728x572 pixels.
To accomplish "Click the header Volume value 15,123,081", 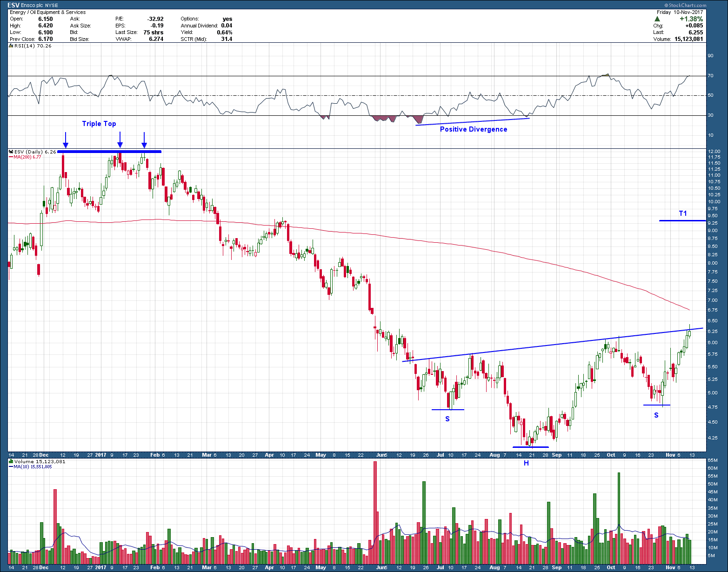I will (x=688, y=39).
